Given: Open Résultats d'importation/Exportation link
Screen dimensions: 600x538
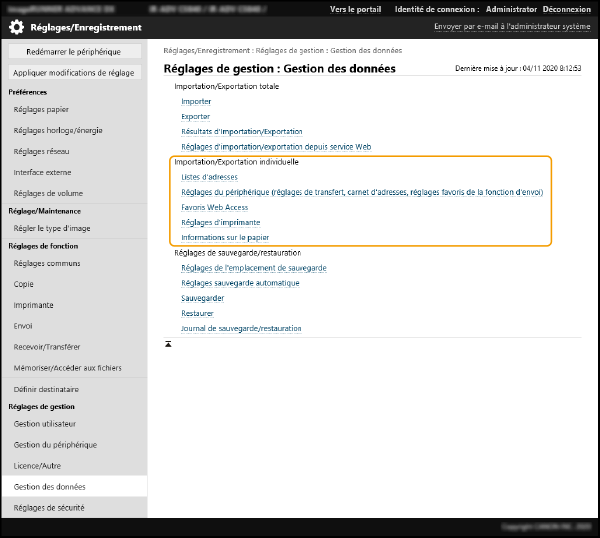Looking at the screenshot, I should click(x=241, y=132).
